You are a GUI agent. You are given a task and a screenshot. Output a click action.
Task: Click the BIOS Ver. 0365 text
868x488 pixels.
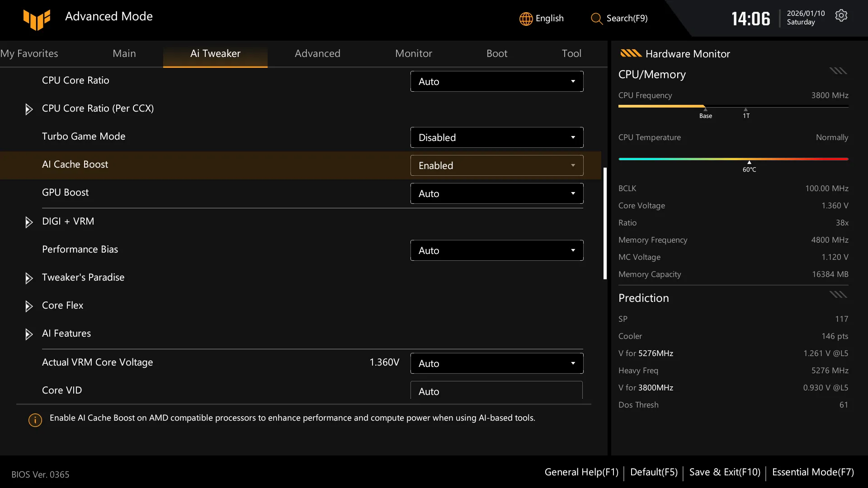tap(40, 474)
